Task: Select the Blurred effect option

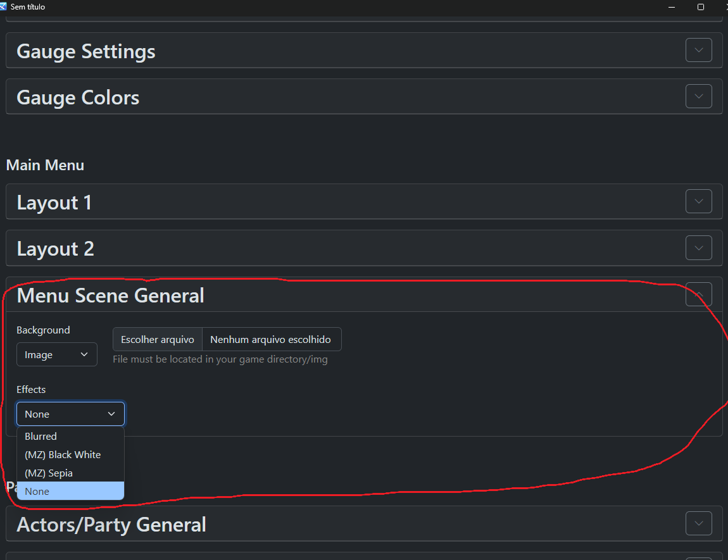Action: [x=41, y=437]
